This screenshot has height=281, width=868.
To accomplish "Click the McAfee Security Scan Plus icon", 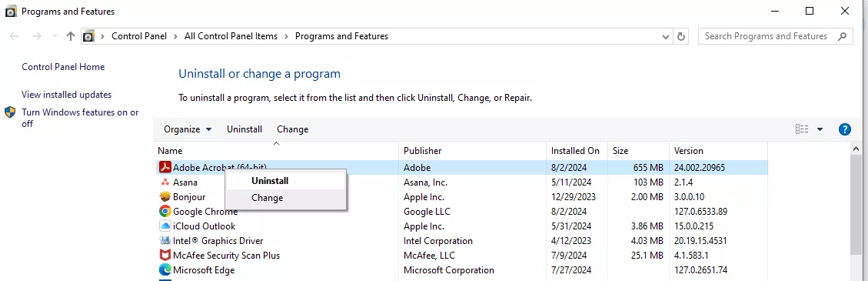I will [x=165, y=256].
